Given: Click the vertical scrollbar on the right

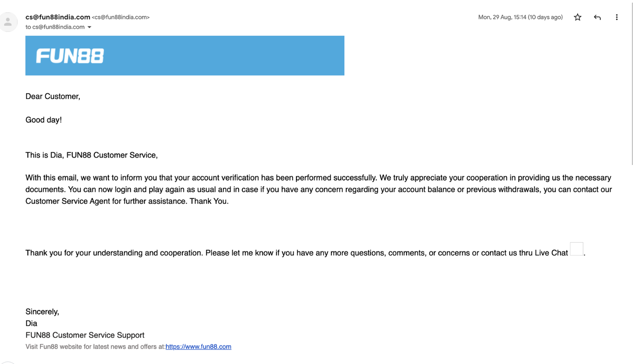Looking at the screenshot, I should (x=632, y=84).
